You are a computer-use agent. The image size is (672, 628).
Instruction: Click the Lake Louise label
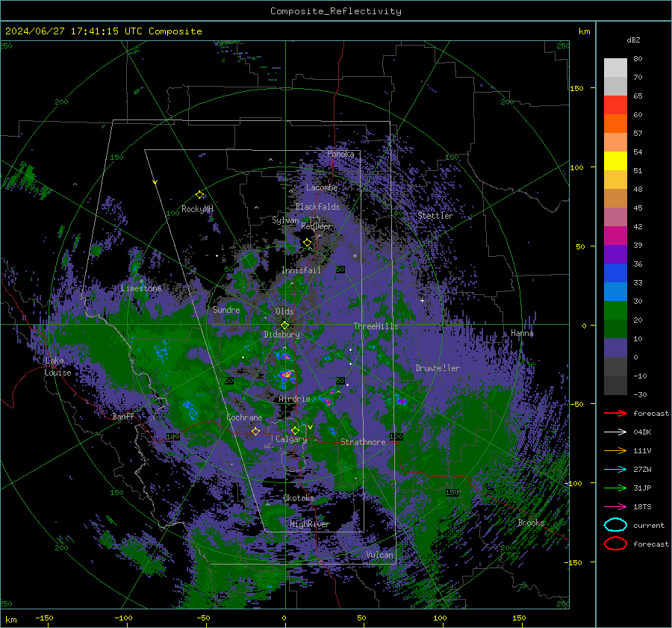pyautogui.click(x=57, y=367)
